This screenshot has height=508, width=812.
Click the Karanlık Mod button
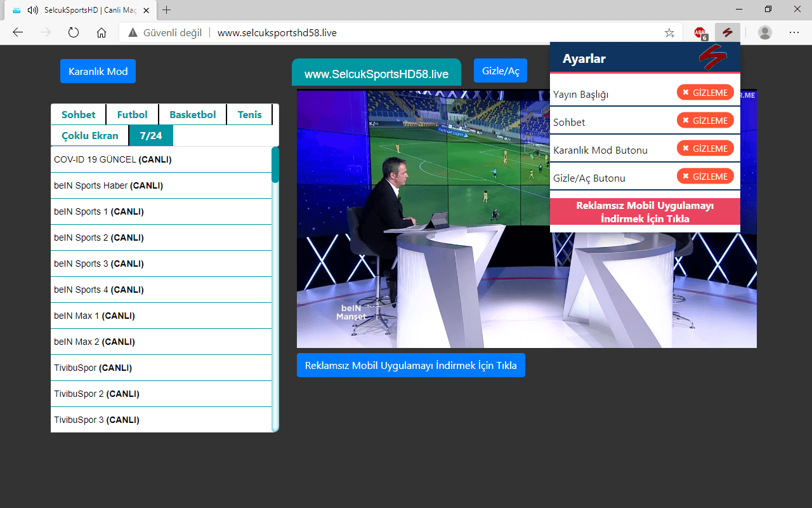[x=98, y=71]
